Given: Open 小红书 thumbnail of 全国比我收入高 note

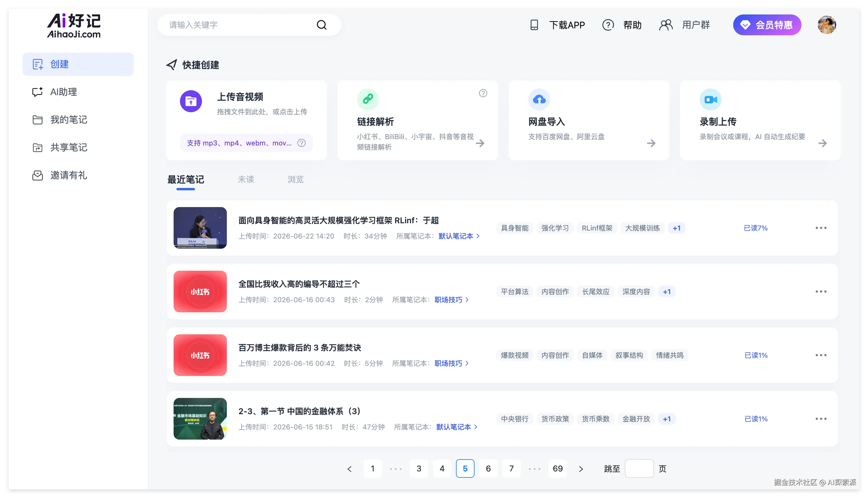Looking at the screenshot, I should tap(200, 292).
